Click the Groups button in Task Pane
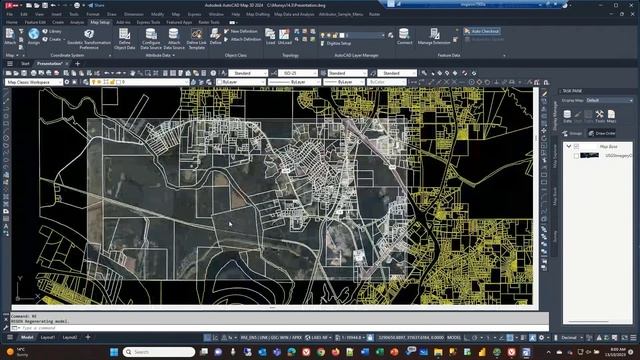 573,133
